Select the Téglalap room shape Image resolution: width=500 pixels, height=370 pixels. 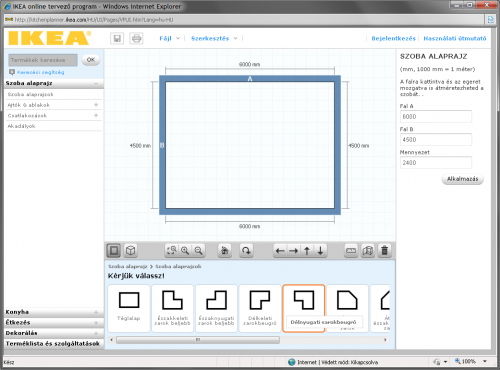tap(129, 308)
